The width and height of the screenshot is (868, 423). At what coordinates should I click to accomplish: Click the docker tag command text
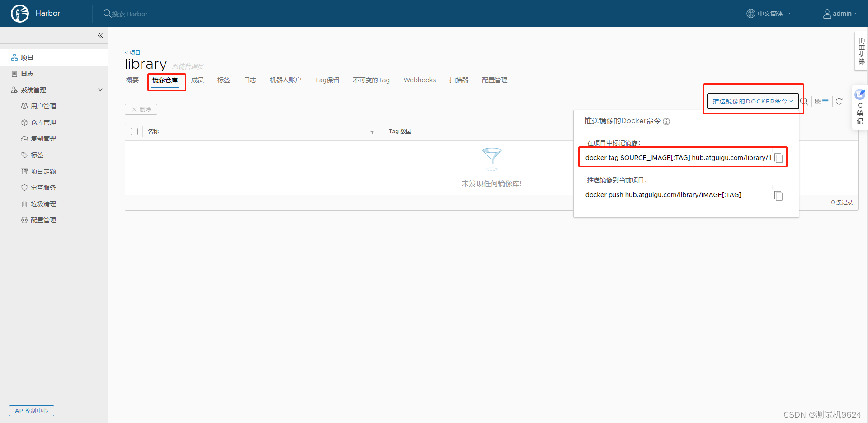[678, 158]
